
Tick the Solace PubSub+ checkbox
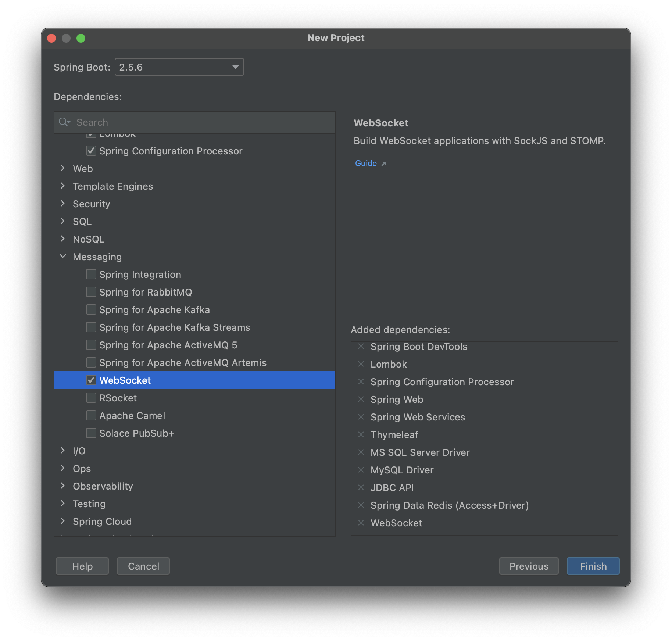(x=91, y=433)
